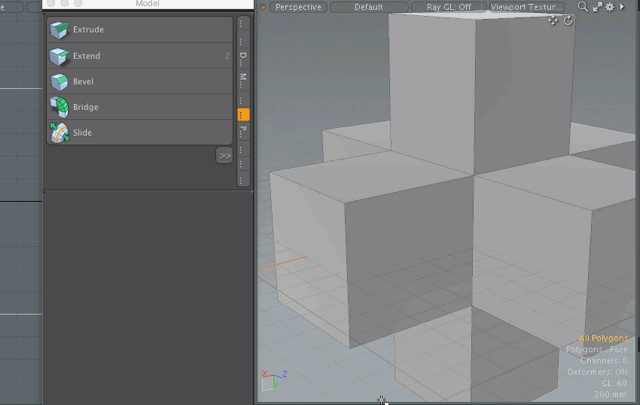
Task: Click the viewport pan move icon
Action: (554, 21)
